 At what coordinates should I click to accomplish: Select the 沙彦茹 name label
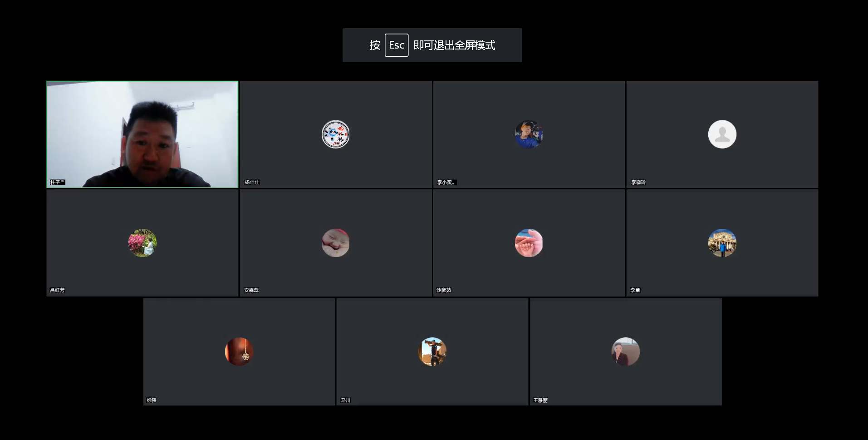point(443,290)
